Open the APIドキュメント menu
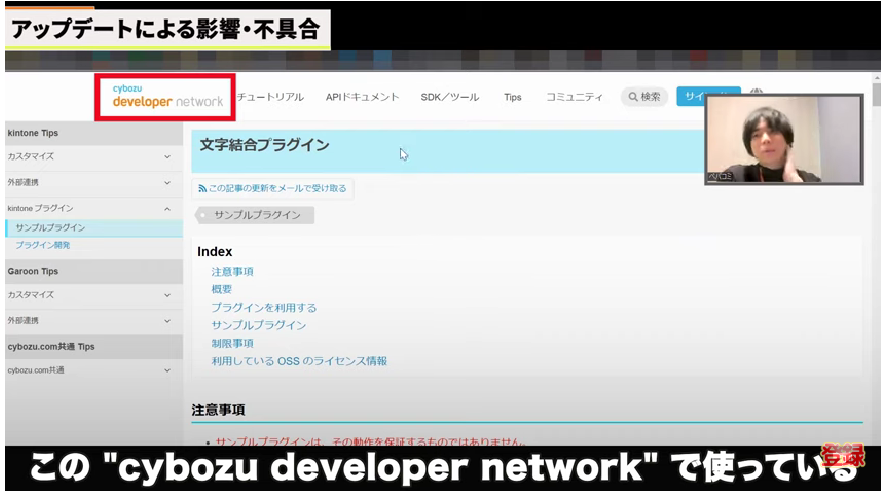 (362, 97)
